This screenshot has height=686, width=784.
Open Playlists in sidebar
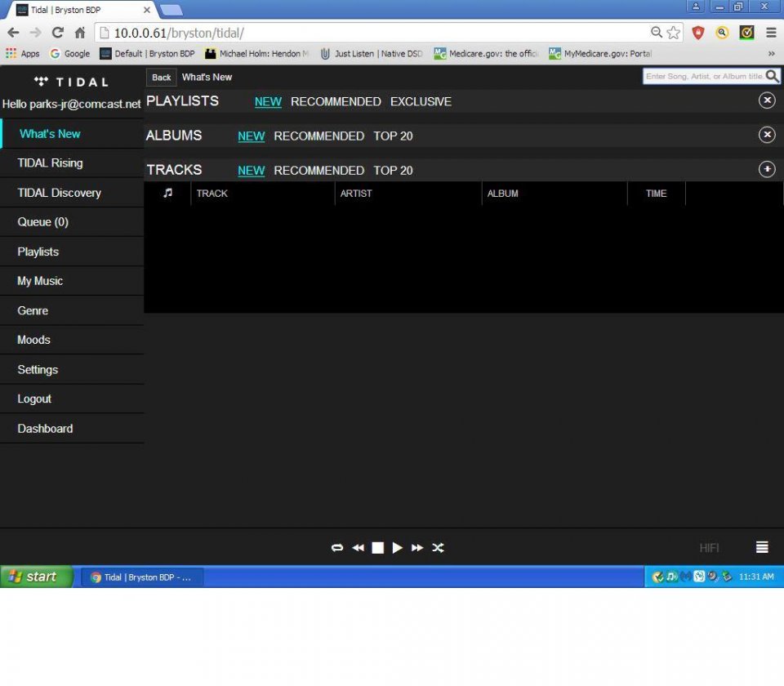tap(72, 252)
